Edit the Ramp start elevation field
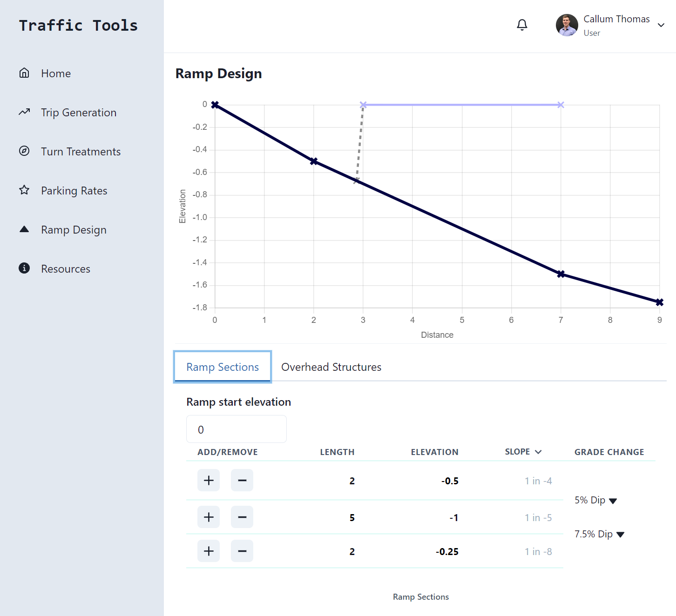 pyautogui.click(x=237, y=429)
